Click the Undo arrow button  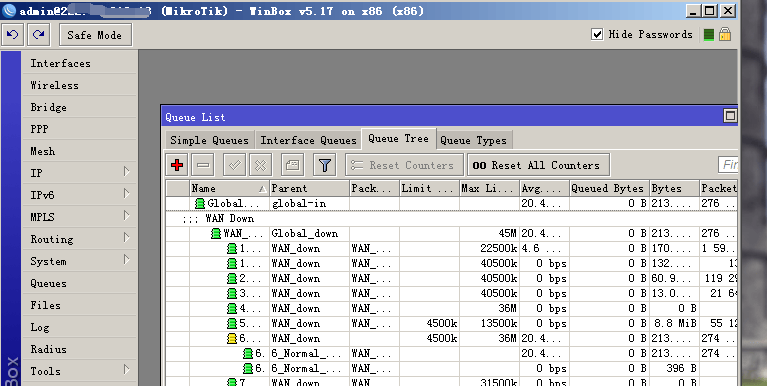13,35
